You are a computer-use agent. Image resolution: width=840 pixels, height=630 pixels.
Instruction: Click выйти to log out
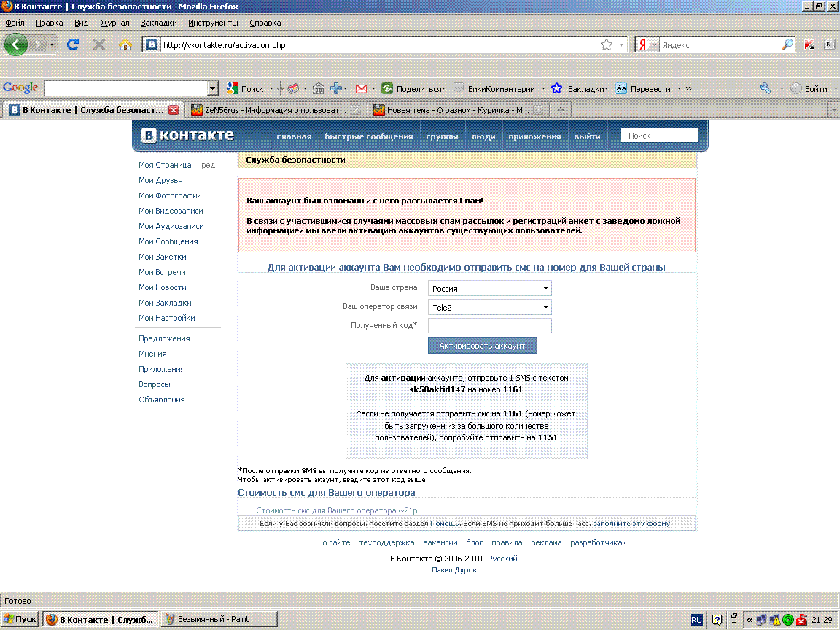[587, 136]
